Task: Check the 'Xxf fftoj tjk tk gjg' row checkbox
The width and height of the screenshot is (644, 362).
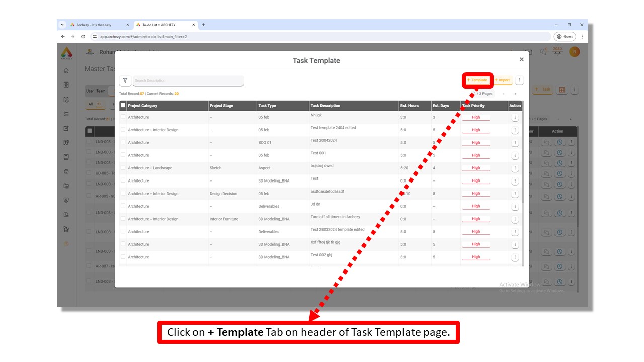Action: 123,244
